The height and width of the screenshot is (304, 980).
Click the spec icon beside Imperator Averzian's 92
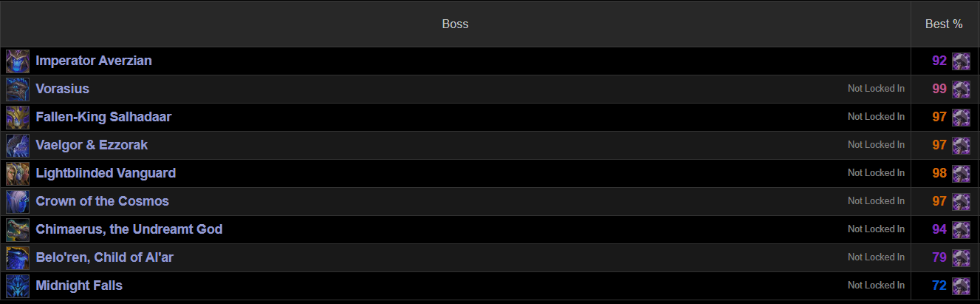coord(961,61)
